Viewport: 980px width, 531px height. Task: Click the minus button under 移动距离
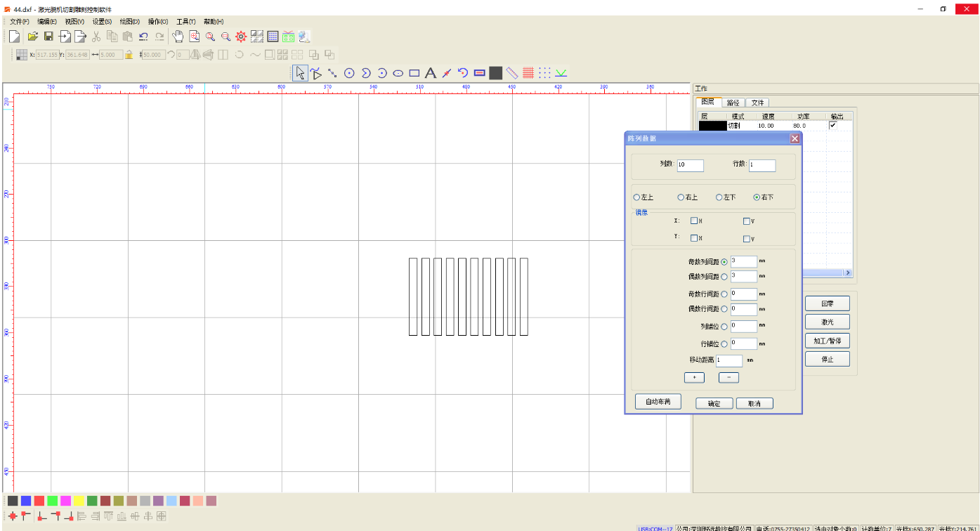click(x=729, y=378)
